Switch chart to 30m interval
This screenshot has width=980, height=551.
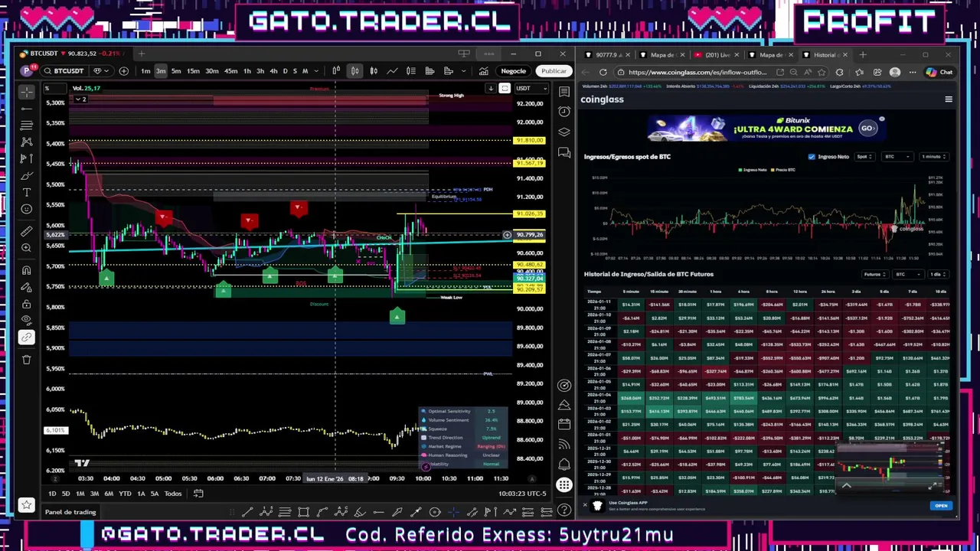click(x=212, y=71)
